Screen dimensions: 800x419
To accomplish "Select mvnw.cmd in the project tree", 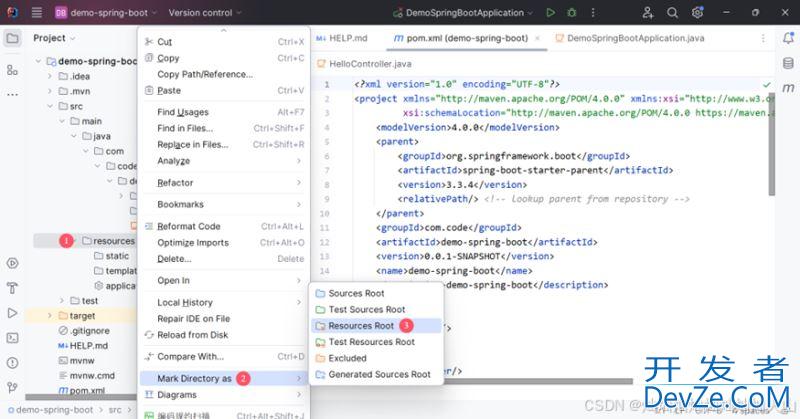I will (x=87, y=376).
